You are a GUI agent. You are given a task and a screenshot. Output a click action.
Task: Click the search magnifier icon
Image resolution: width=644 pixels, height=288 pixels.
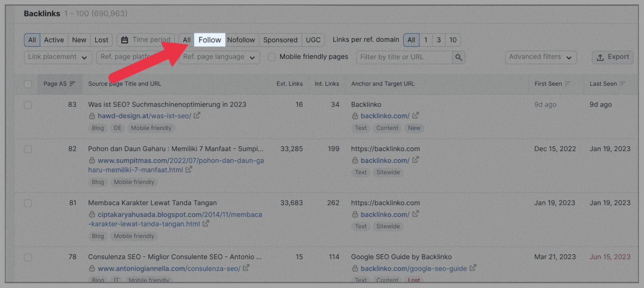tap(458, 57)
